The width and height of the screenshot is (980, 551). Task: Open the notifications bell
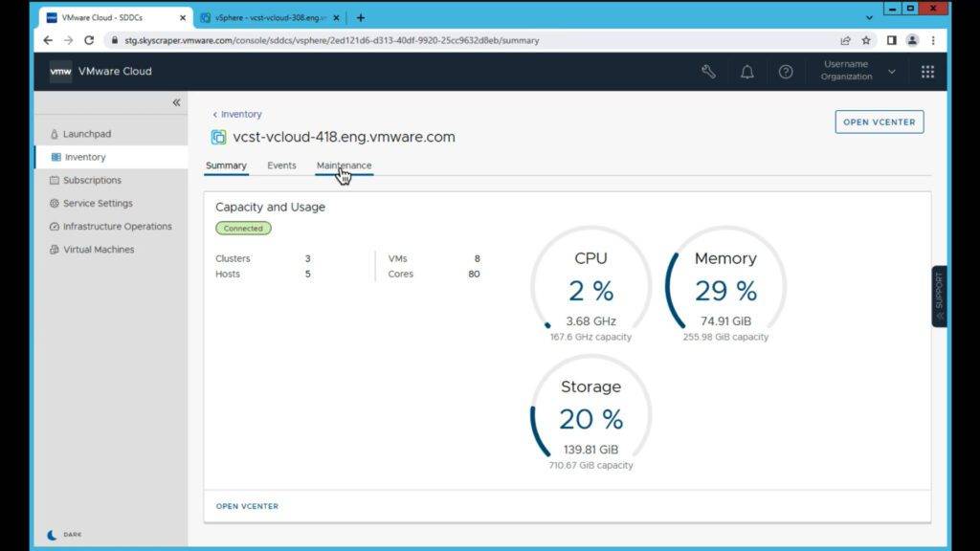(x=747, y=72)
